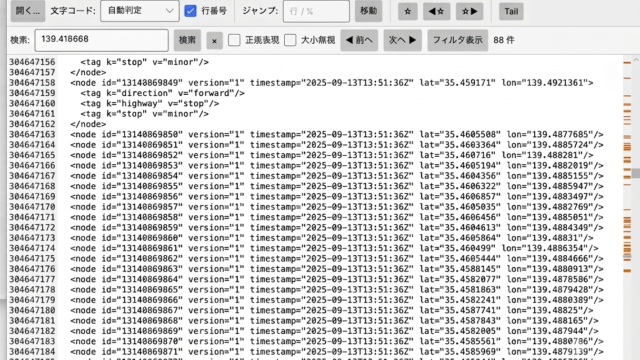Viewport: 640px width, 360px height.
Task: Click lon="139.4879428" value
Action: (x=550, y=289)
